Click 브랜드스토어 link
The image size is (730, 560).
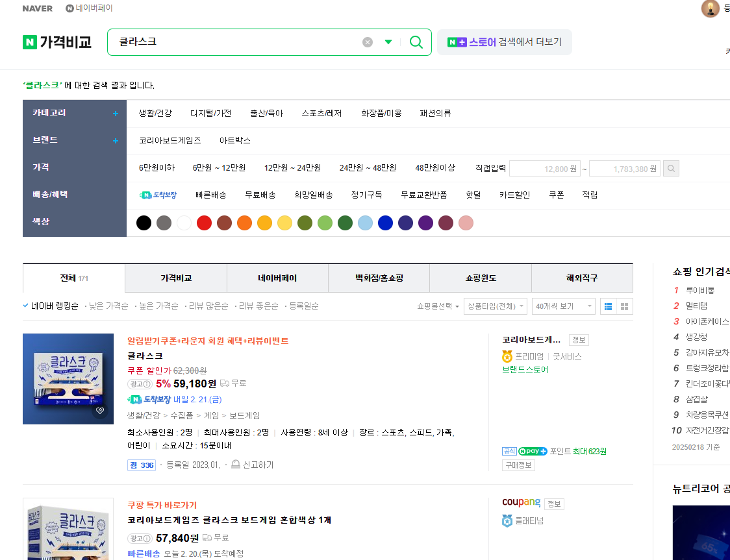pos(525,370)
